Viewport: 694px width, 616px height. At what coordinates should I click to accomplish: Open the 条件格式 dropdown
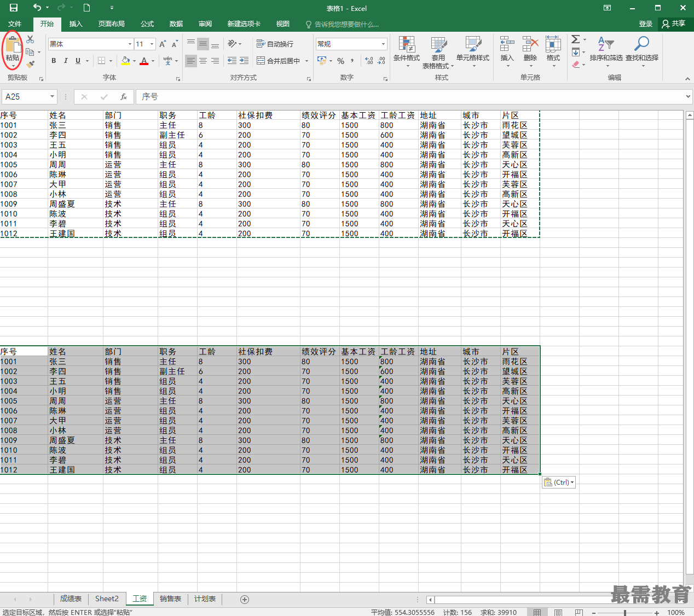click(407, 53)
